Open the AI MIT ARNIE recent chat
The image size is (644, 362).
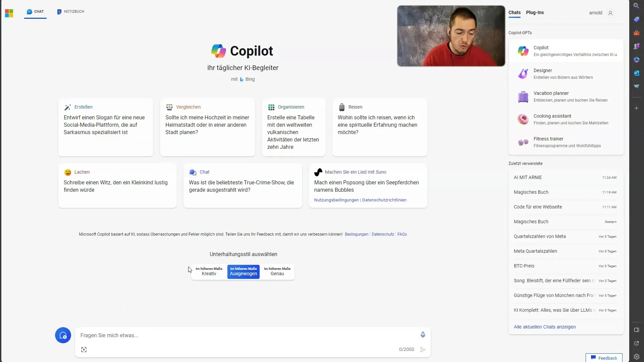tap(528, 177)
